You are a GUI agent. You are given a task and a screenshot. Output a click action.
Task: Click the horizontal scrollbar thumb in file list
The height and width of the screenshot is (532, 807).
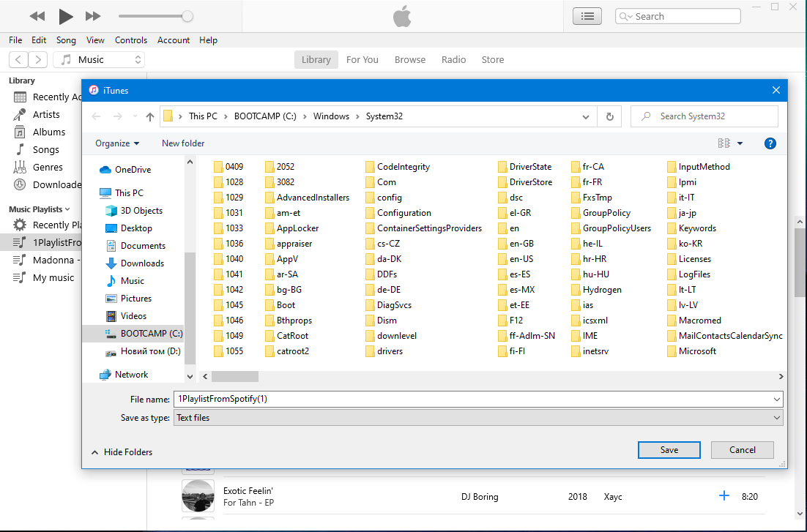point(234,377)
